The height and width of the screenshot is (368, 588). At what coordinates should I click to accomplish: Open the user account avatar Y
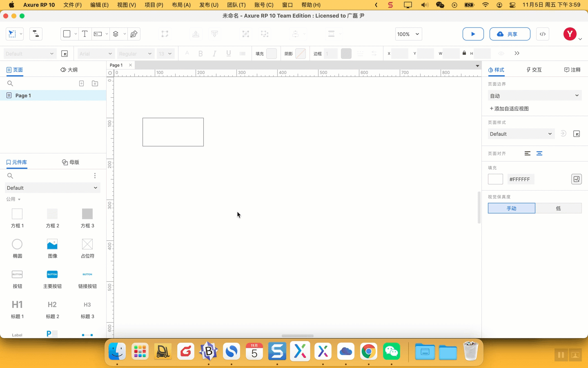[570, 34]
